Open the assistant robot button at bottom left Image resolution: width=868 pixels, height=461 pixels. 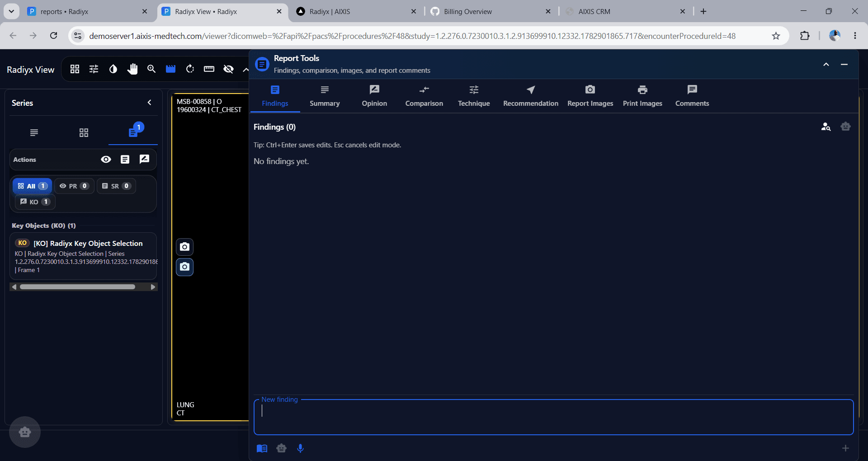(x=25, y=432)
